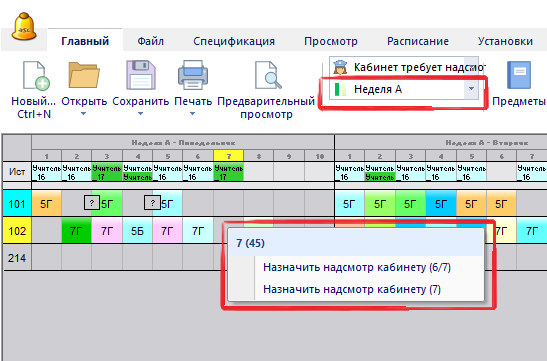547x361 pixels.
Task: Expand the arrow under Открыть
Action: [83, 114]
